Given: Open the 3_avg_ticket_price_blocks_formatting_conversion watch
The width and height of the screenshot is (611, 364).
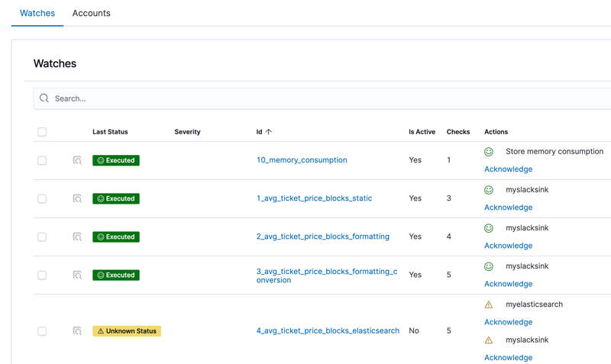Looking at the screenshot, I should (x=327, y=275).
